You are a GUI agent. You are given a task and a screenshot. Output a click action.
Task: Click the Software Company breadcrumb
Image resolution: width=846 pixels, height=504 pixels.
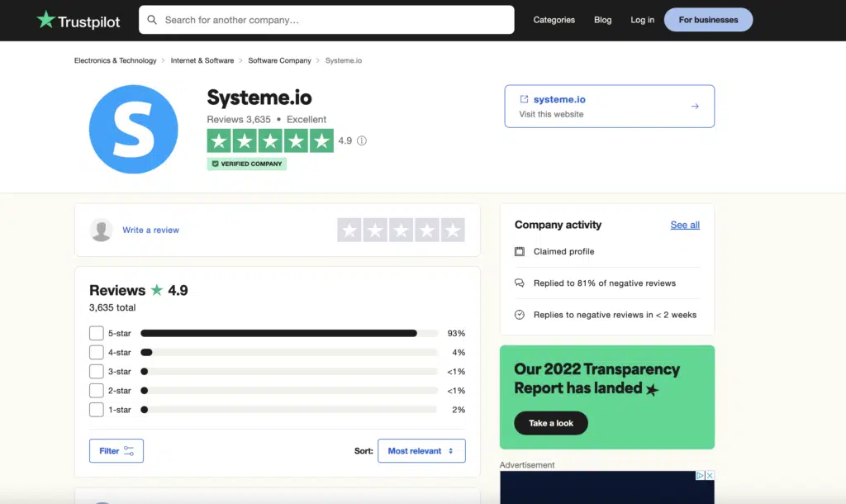279,60
